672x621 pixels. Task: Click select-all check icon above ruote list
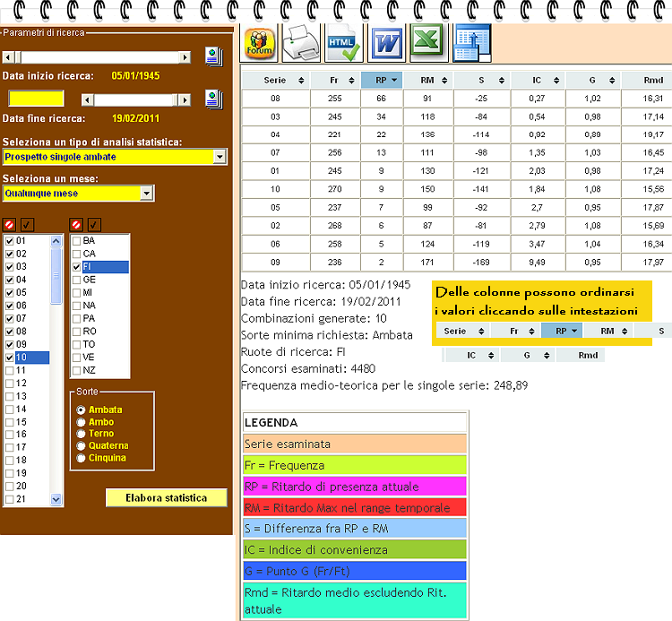pyautogui.click(x=94, y=225)
